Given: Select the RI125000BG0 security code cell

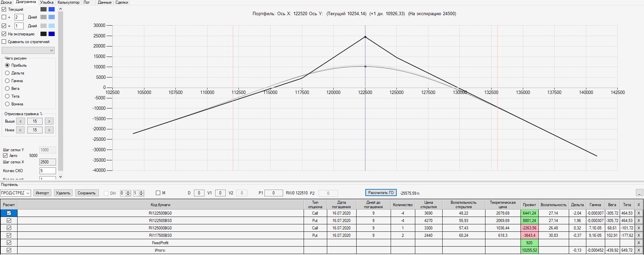Looking at the screenshot, I should click(x=160, y=228).
